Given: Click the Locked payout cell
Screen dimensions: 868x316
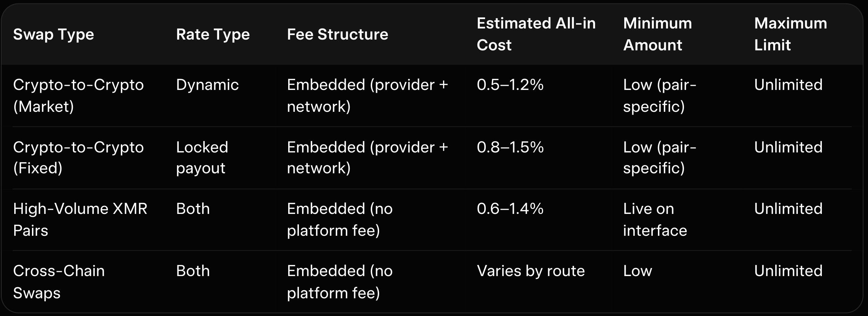Looking at the screenshot, I should 202,158.
